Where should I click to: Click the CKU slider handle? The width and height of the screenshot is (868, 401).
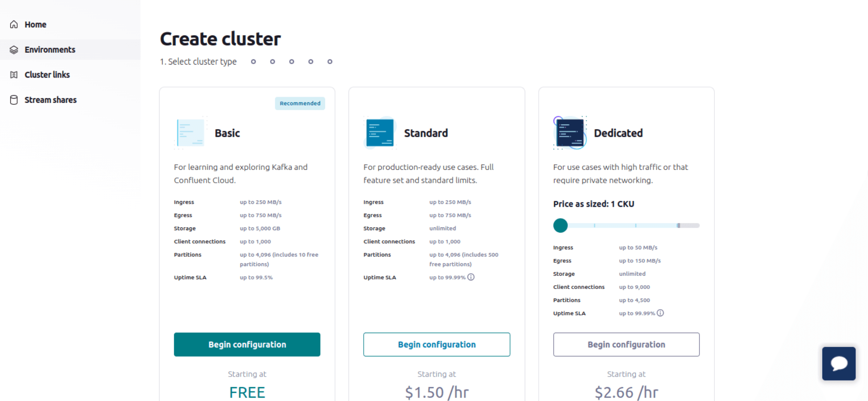[x=560, y=225]
